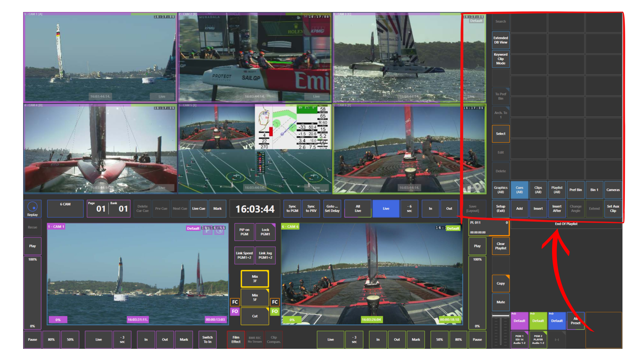The height and width of the screenshot is (362, 644).
Task: Click Clear Playlist
Action: coord(500,246)
